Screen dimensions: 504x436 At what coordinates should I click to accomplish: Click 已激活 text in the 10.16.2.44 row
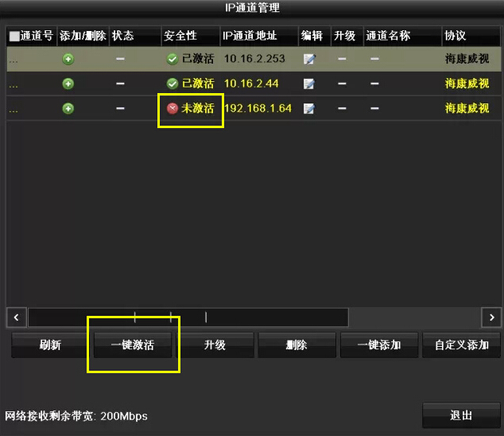[198, 84]
